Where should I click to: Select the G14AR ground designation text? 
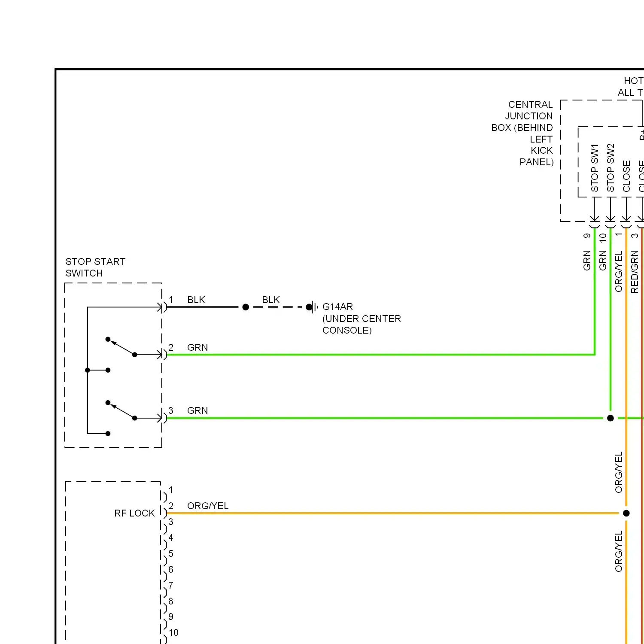[337, 307]
